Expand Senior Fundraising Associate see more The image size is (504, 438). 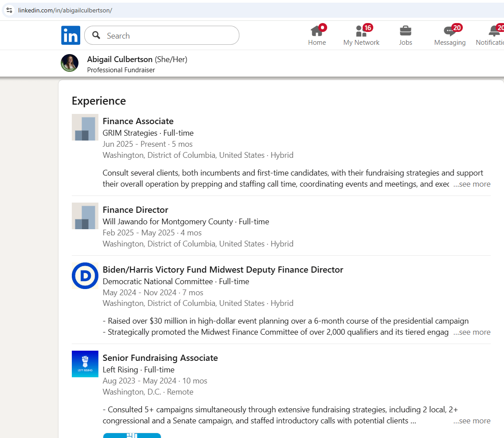pyautogui.click(x=472, y=421)
